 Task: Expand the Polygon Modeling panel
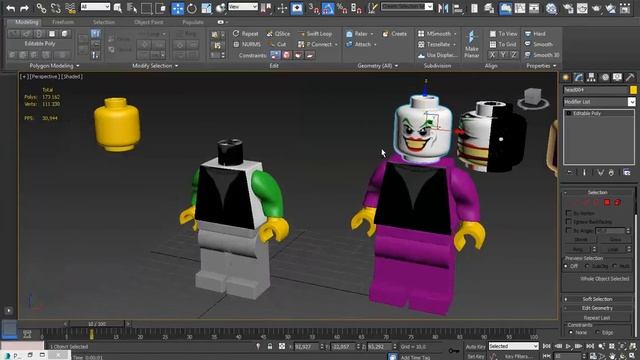tap(54, 66)
